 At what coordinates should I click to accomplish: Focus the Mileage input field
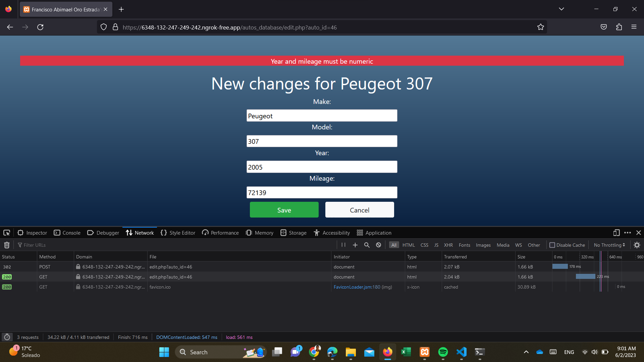(x=322, y=192)
